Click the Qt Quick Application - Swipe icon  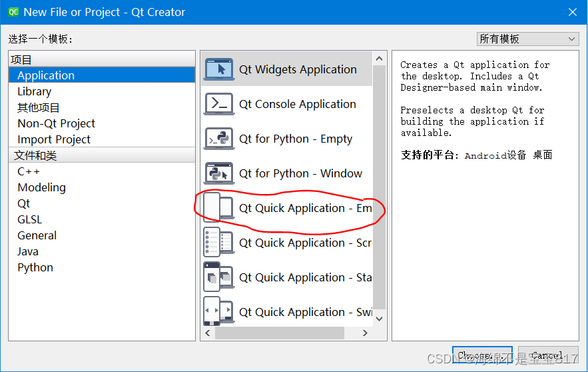pyautogui.click(x=219, y=311)
